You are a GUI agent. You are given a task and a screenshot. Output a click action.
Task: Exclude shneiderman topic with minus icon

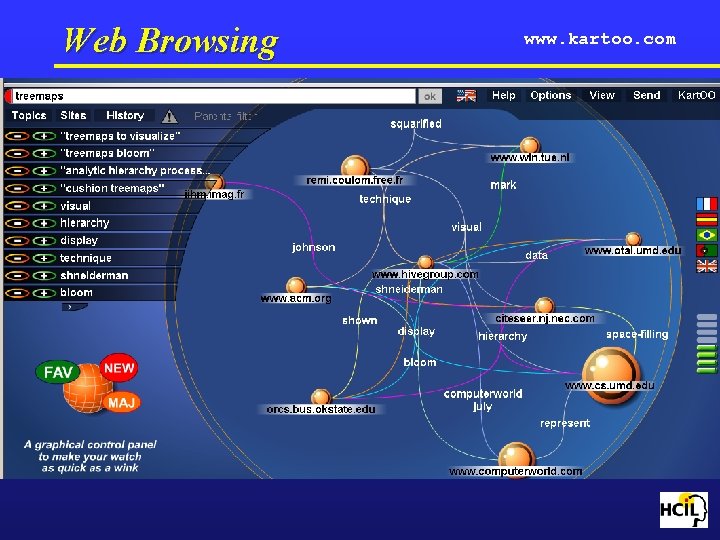click(17, 276)
